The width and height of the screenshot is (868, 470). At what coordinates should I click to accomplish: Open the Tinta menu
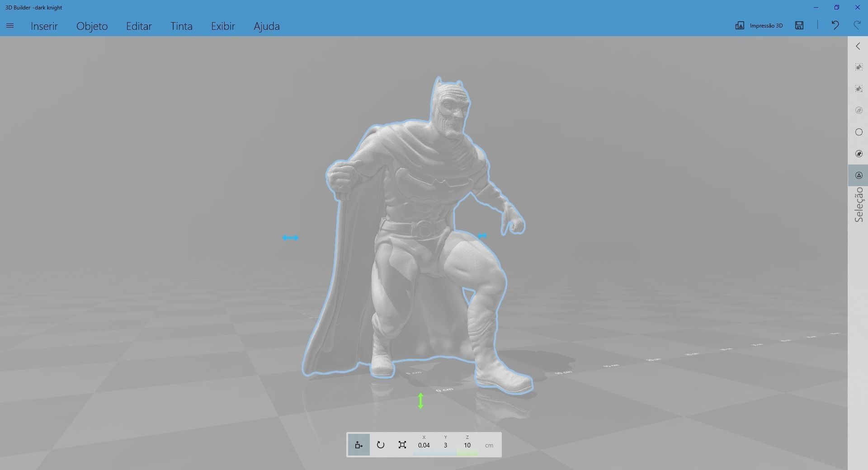pos(181,26)
